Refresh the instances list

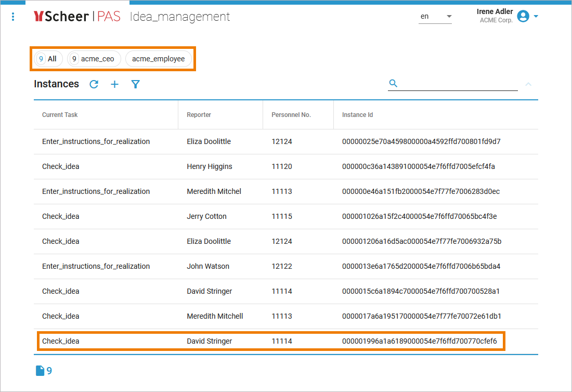(94, 84)
